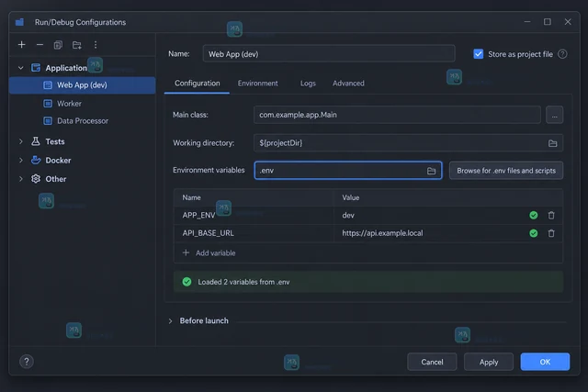Click the API_BASE_URL green validation checkmark
The width and height of the screenshot is (588, 392).
pos(533,233)
